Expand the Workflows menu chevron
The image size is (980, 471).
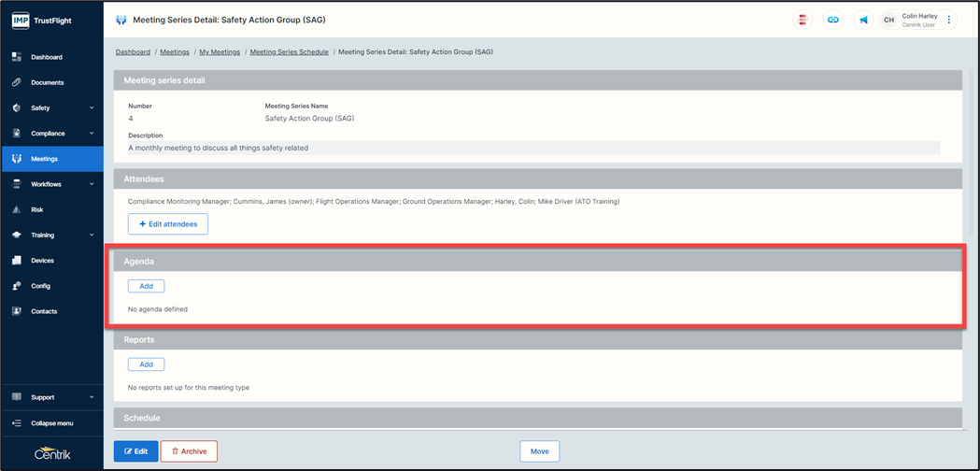pos(92,184)
